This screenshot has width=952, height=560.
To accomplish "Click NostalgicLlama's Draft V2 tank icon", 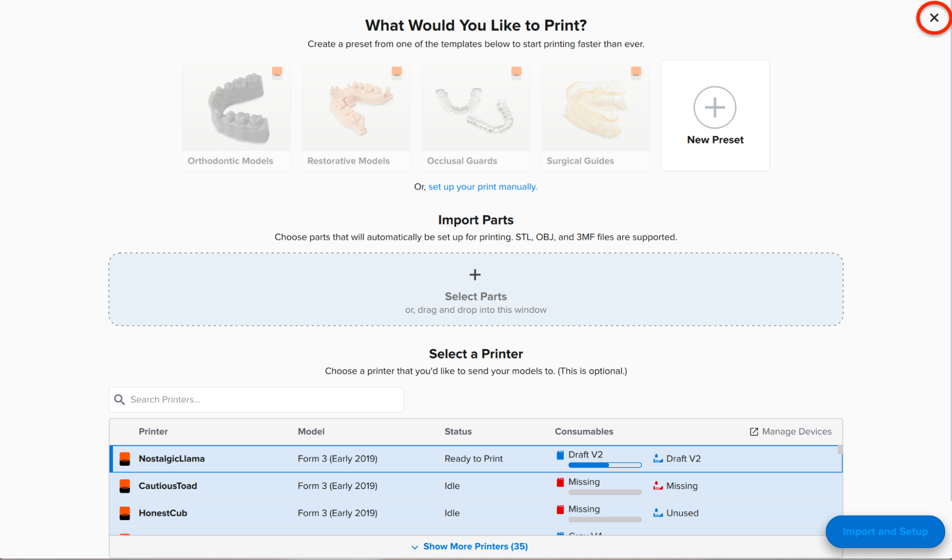I will (658, 458).
